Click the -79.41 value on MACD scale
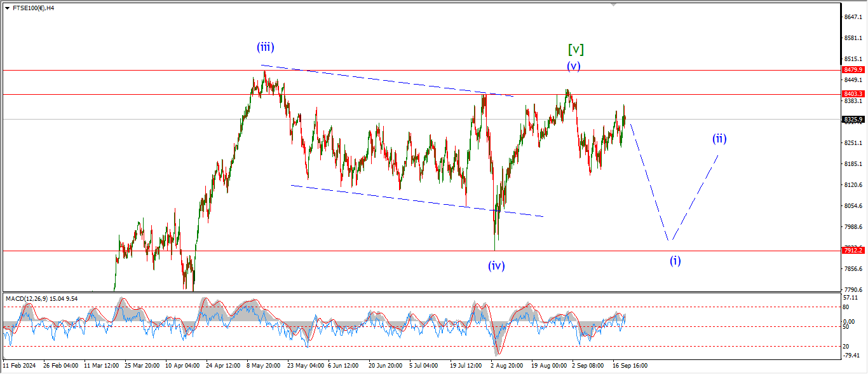This screenshot has height=374, width=868. (851, 356)
